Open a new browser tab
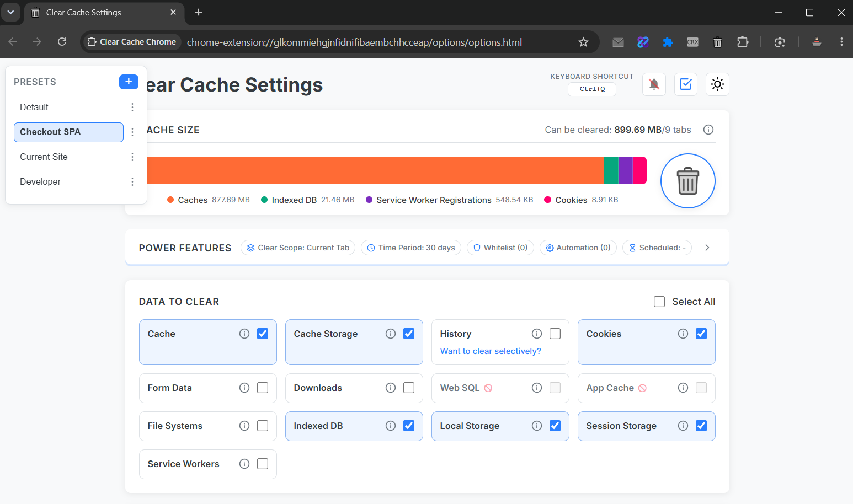The width and height of the screenshot is (853, 504). [199, 12]
